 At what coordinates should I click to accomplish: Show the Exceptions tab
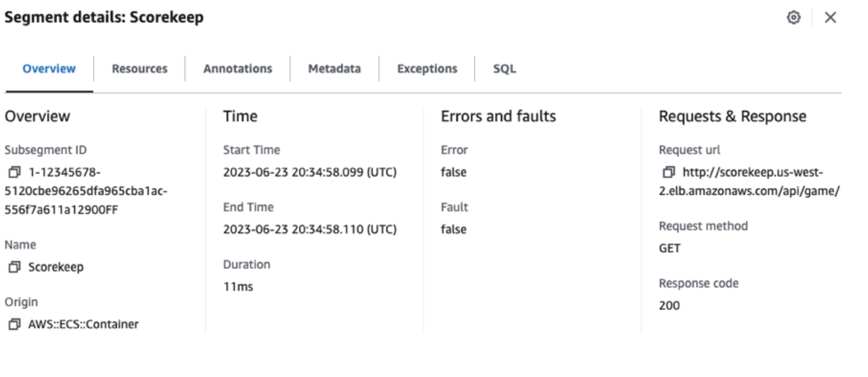click(427, 69)
